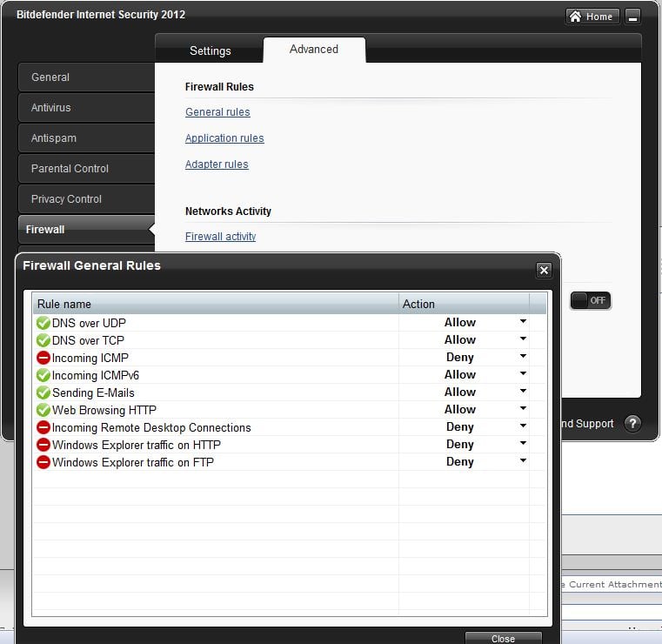
Task: Click the green check icon beside Sending E-Mails
Action: 43,392
